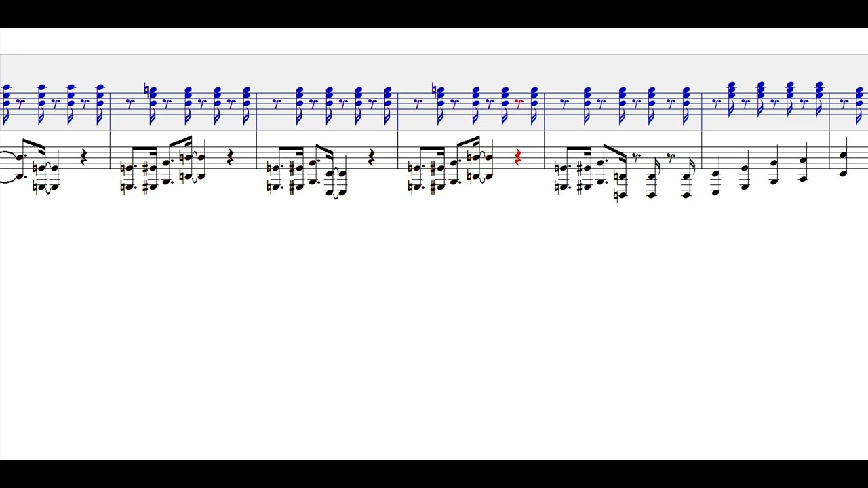Image resolution: width=868 pixels, height=488 pixels.
Task: Select the red eighth rest in the blue staff
Action: click(519, 103)
